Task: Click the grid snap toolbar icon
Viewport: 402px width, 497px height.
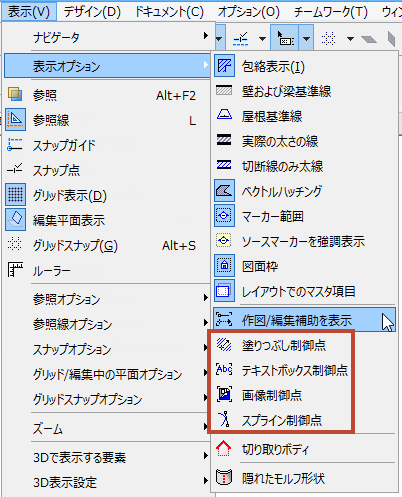Action: (328, 39)
